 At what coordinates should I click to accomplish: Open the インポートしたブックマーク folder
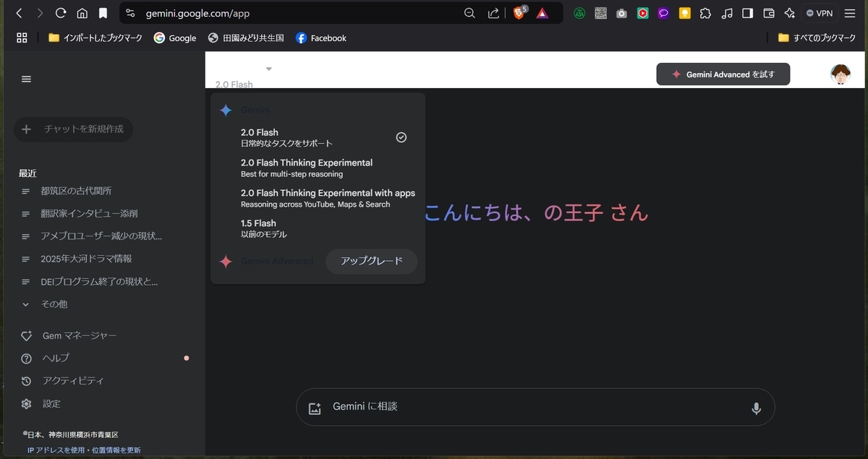[95, 38]
